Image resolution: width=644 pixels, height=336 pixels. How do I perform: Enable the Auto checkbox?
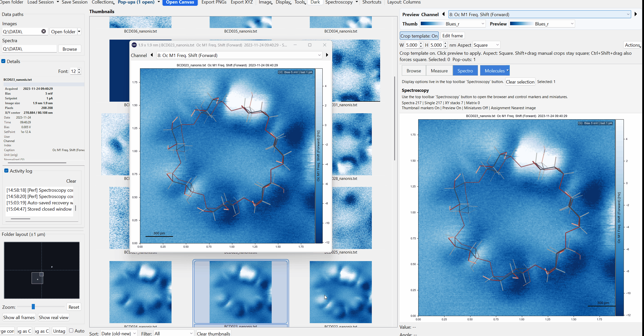pyautogui.click(x=71, y=330)
